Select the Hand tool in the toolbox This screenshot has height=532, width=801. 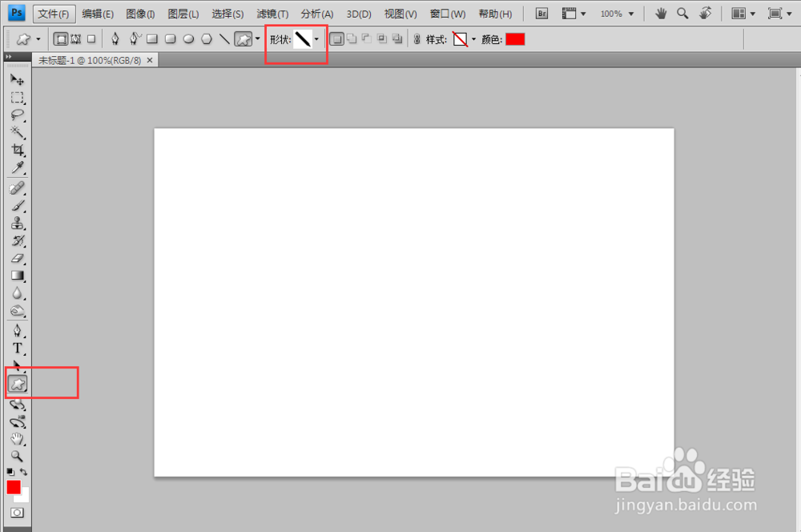[17, 439]
